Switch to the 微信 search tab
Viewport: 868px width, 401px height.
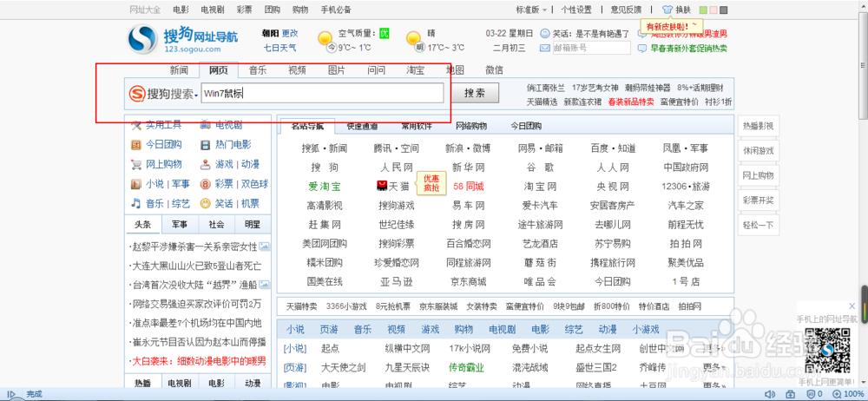pyautogui.click(x=495, y=70)
